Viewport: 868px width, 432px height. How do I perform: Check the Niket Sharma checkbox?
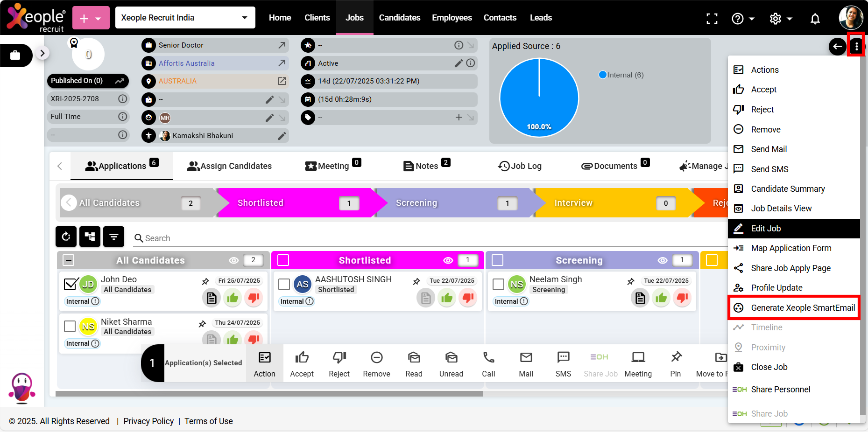[70, 326]
